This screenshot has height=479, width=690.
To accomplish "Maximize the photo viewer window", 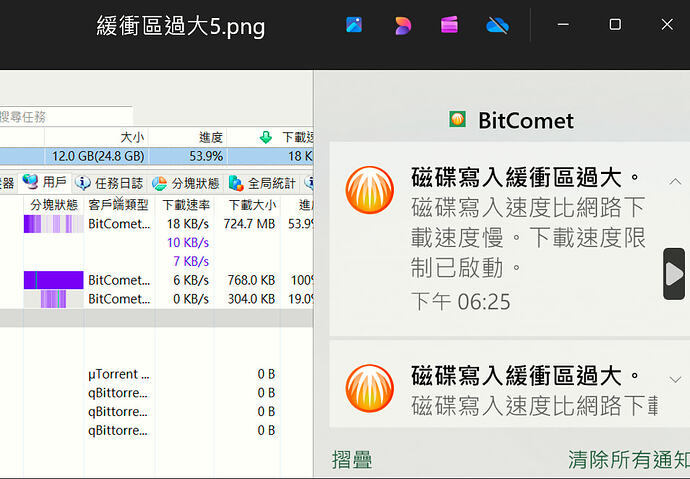I will click(x=615, y=25).
